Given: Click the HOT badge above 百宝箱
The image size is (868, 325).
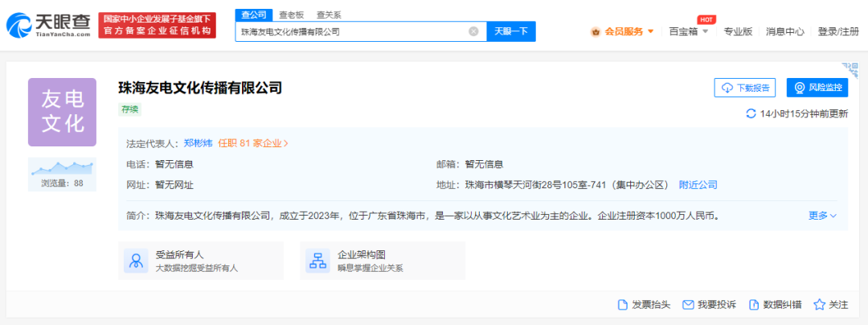Looking at the screenshot, I should click(705, 19).
